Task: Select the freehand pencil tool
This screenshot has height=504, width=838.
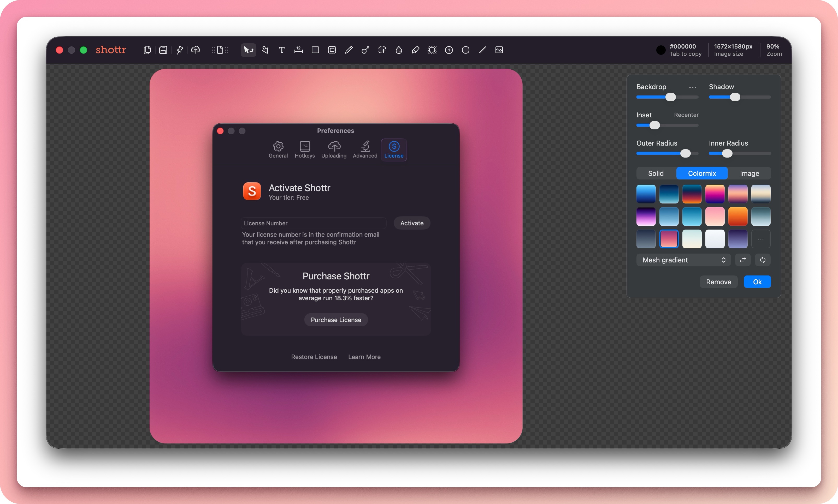Action: pyautogui.click(x=349, y=50)
